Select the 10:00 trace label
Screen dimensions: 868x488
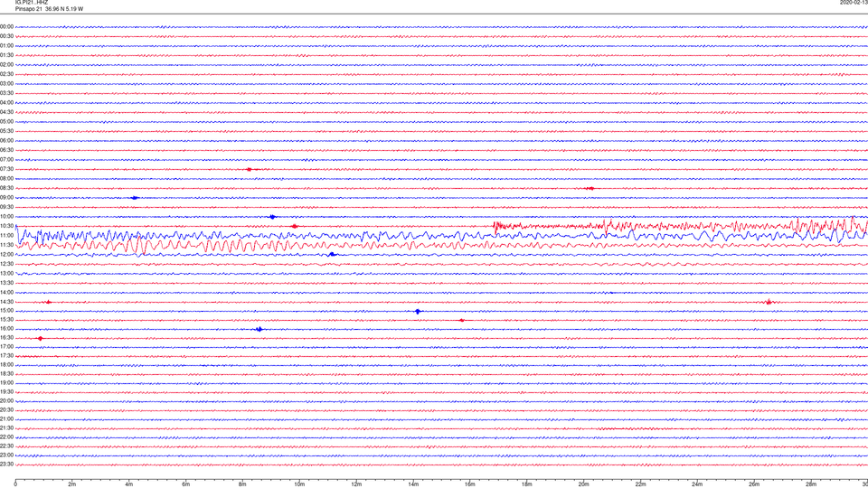pos(6,216)
